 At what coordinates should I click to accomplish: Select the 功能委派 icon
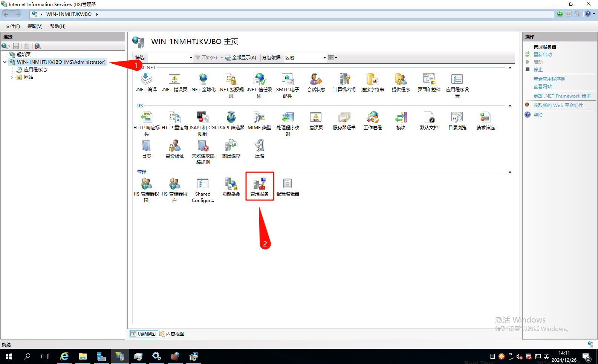[231, 187]
